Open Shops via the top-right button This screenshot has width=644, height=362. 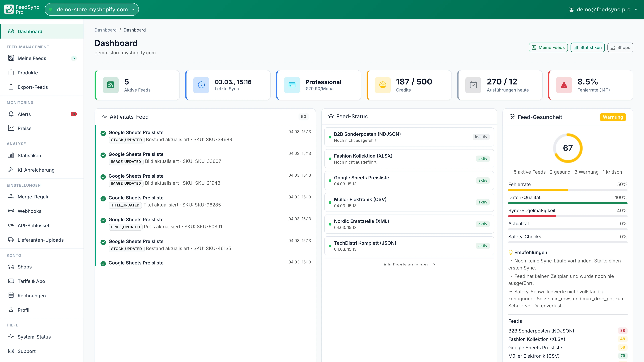[620, 47]
